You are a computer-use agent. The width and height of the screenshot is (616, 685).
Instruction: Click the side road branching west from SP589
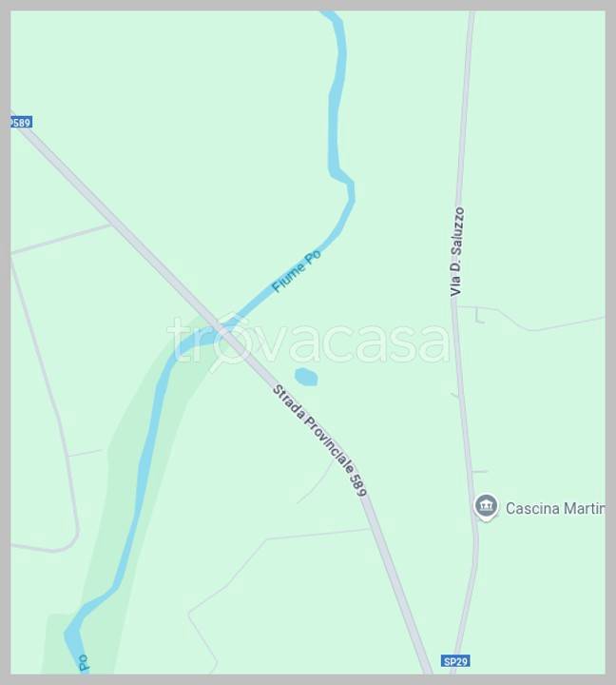coord(61,239)
